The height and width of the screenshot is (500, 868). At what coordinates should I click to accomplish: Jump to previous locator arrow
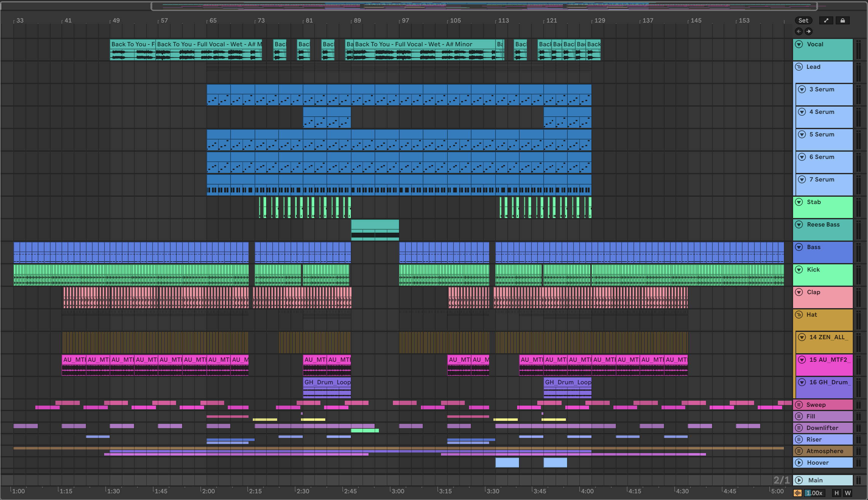799,32
